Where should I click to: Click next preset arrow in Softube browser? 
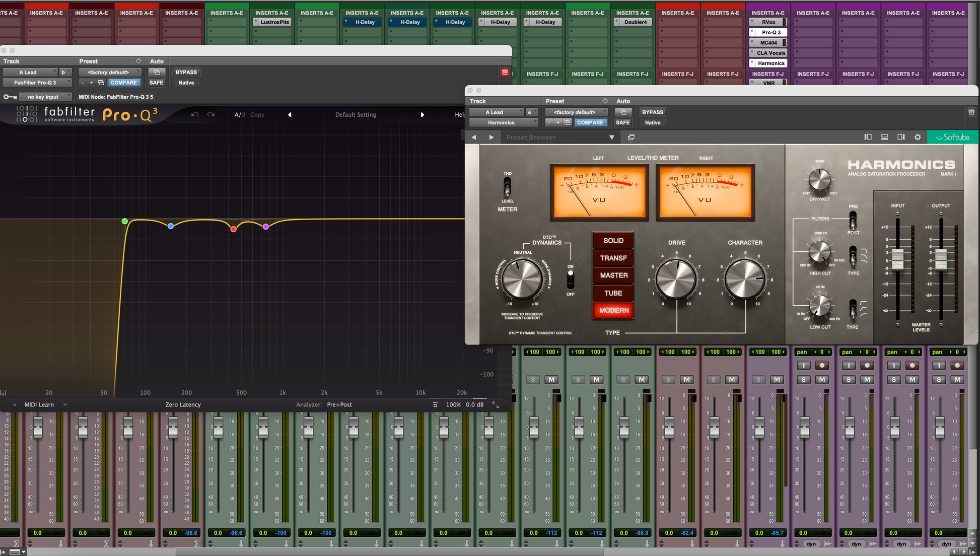[492, 137]
